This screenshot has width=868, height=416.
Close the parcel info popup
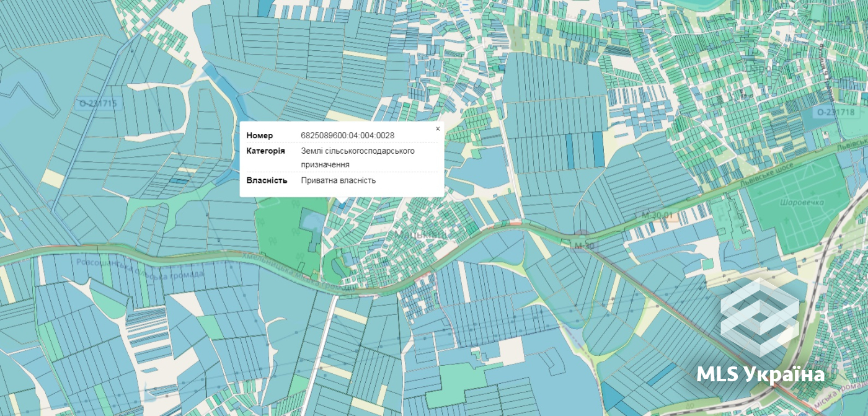(438, 129)
